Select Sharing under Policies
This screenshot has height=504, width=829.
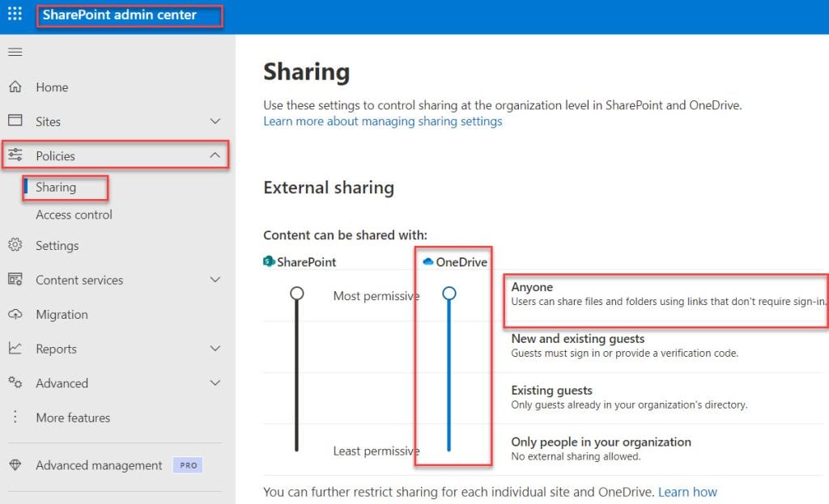tap(56, 187)
